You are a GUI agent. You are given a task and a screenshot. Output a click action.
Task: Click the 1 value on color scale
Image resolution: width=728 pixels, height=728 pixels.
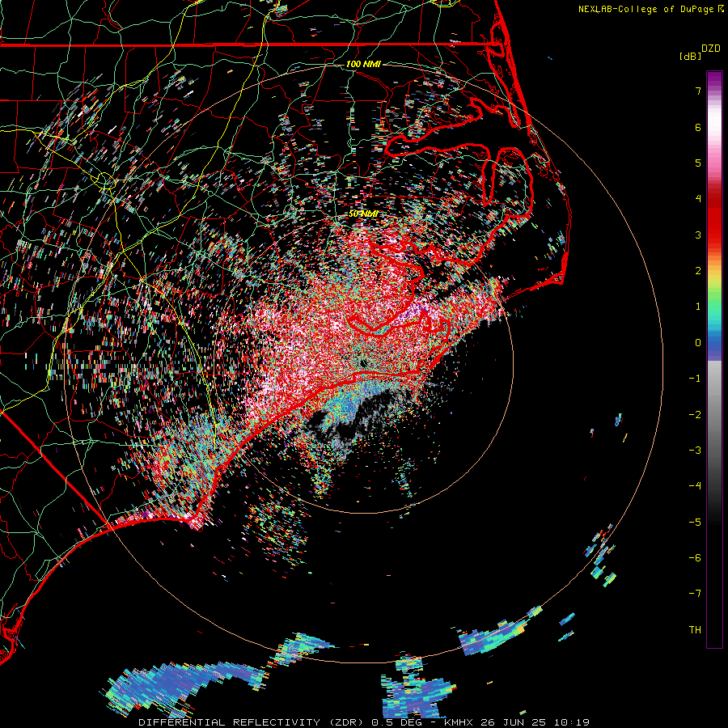pos(698,307)
